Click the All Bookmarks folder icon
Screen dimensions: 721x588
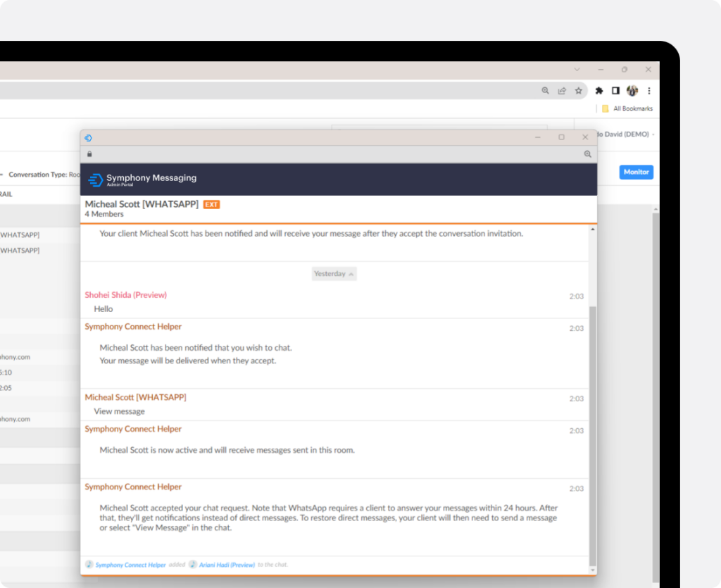606,108
